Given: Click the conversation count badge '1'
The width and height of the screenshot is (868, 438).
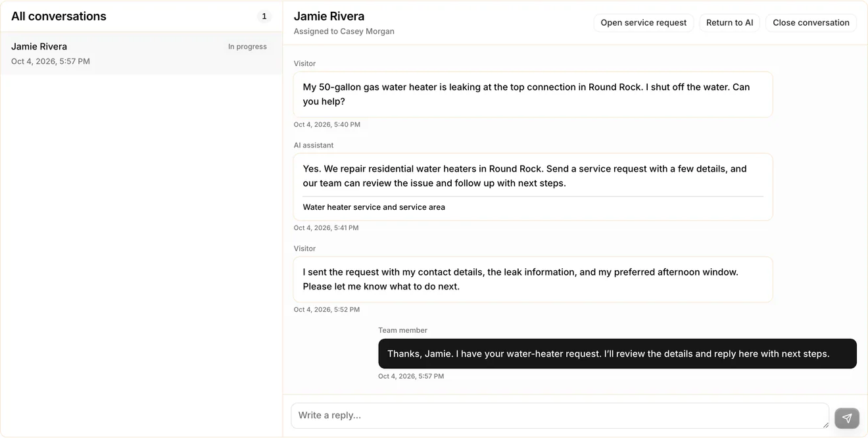Looking at the screenshot, I should pyautogui.click(x=264, y=16).
